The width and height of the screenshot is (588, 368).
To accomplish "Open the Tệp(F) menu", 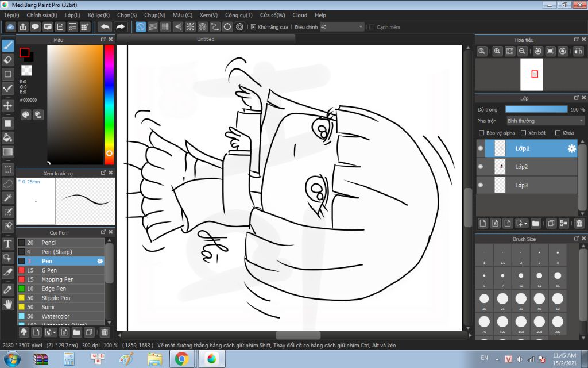I will click(11, 15).
